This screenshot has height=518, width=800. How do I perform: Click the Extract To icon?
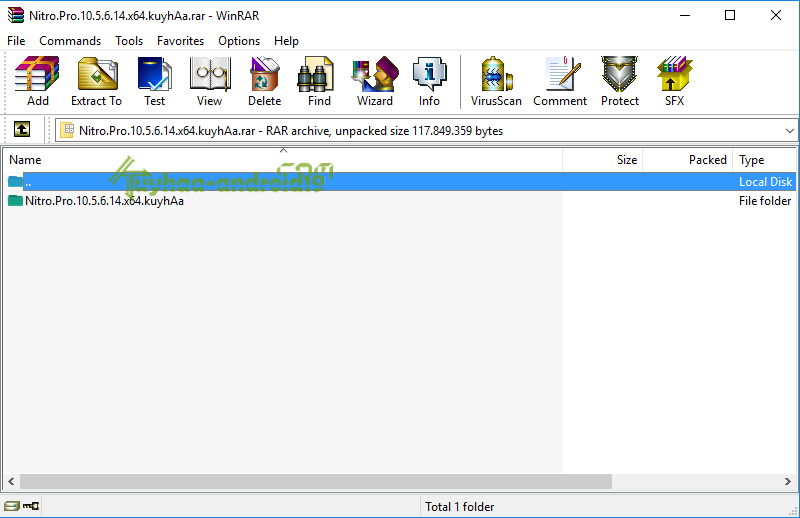coord(96,80)
